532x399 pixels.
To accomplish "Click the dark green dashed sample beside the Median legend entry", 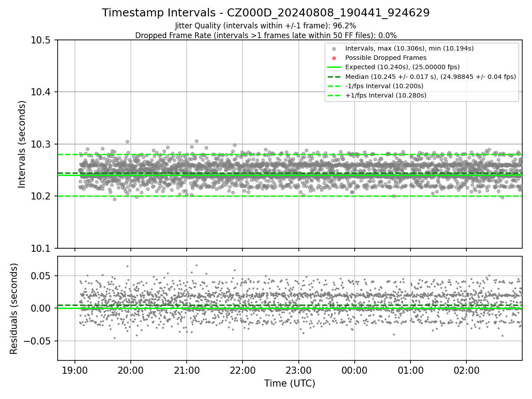I will [x=334, y=77].
